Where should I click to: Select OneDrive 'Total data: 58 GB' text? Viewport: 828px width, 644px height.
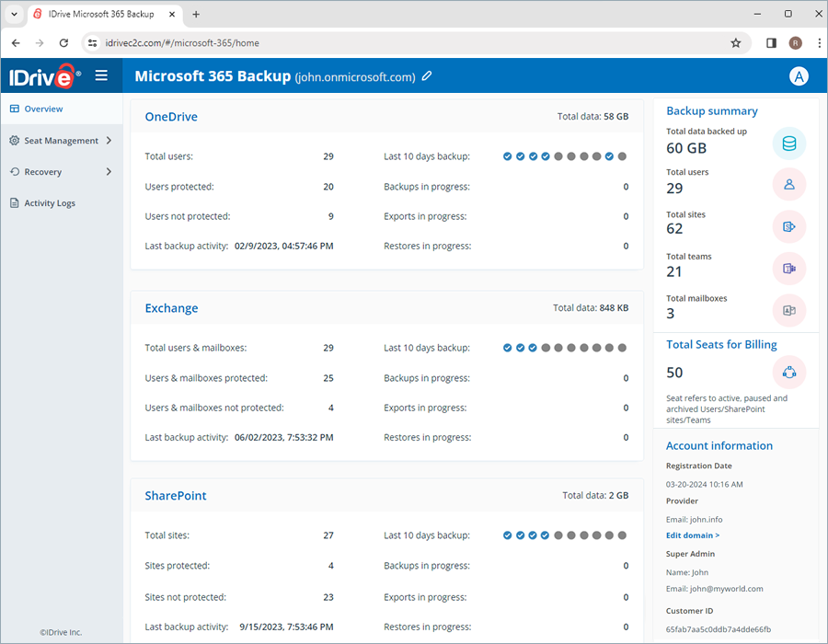pyautogui.click(x=592, y=117)
